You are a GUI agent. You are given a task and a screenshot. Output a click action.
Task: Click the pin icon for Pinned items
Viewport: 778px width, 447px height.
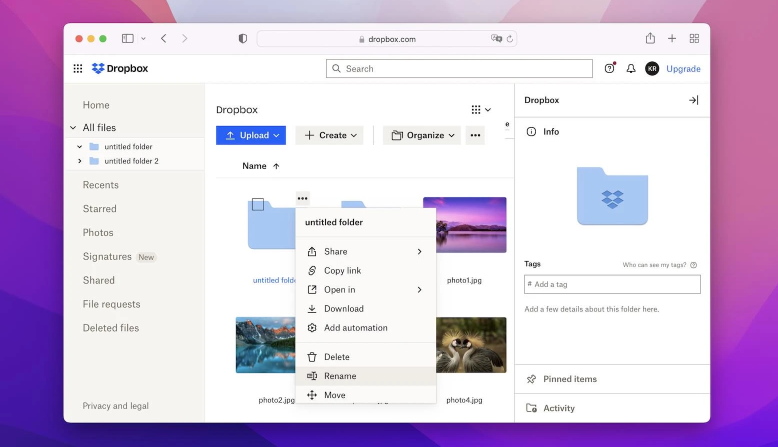coord(531,379)
